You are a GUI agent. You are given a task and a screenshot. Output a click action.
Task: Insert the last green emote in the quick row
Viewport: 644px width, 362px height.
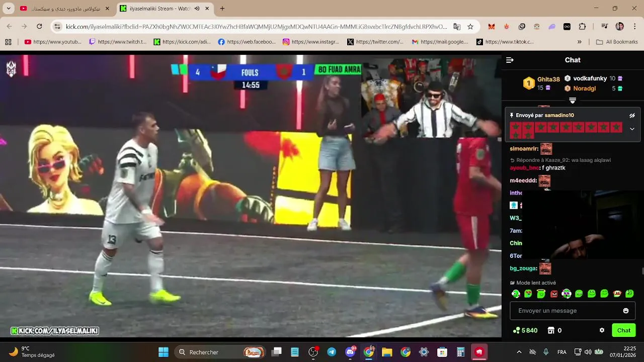pyautogui.click(x=629, y=294)
